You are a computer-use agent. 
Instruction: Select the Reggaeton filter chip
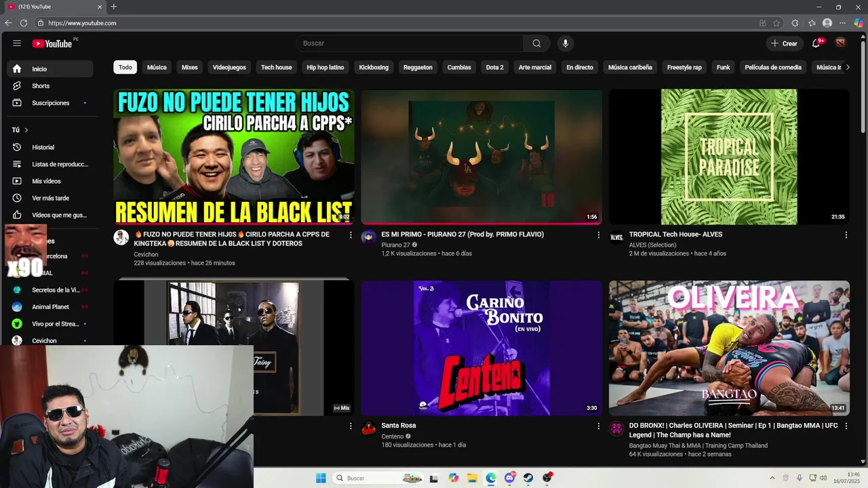click(x=418, y=67)
